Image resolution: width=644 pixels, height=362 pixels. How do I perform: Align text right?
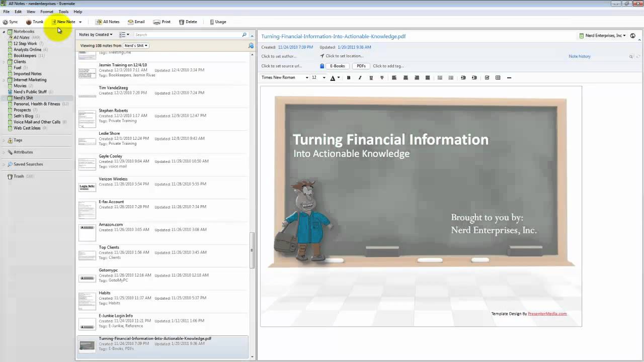[x=417, y=78]
